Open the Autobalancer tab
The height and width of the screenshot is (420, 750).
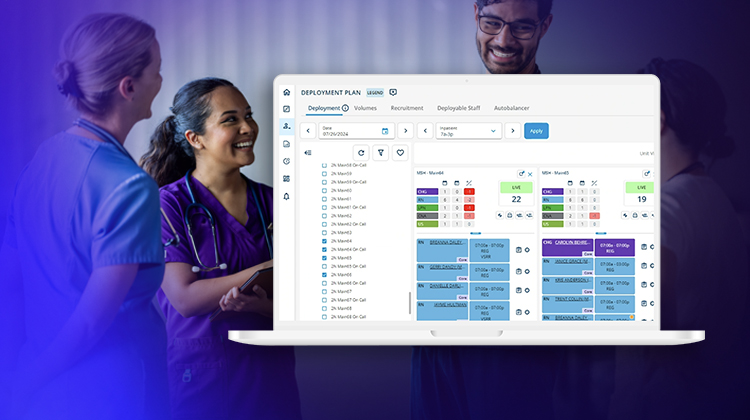point(512,108)
